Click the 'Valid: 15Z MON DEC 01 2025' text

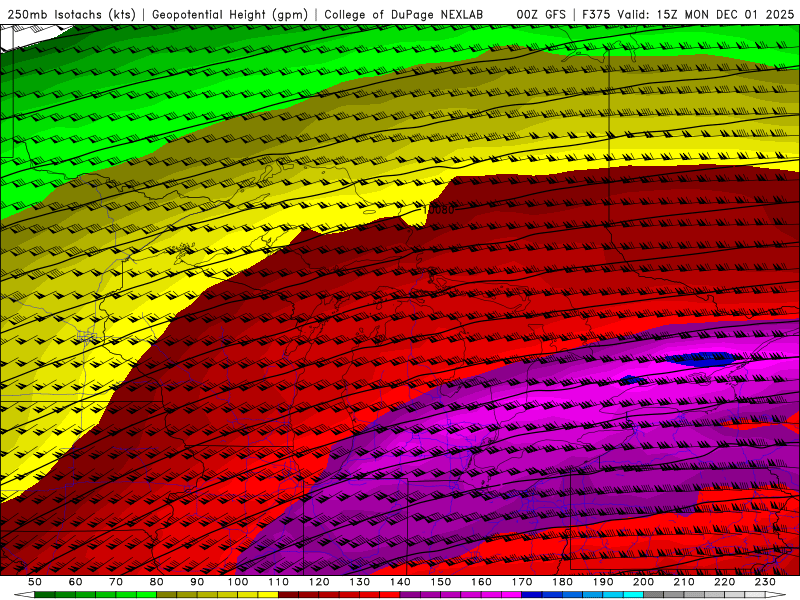(x=706, y=14)
